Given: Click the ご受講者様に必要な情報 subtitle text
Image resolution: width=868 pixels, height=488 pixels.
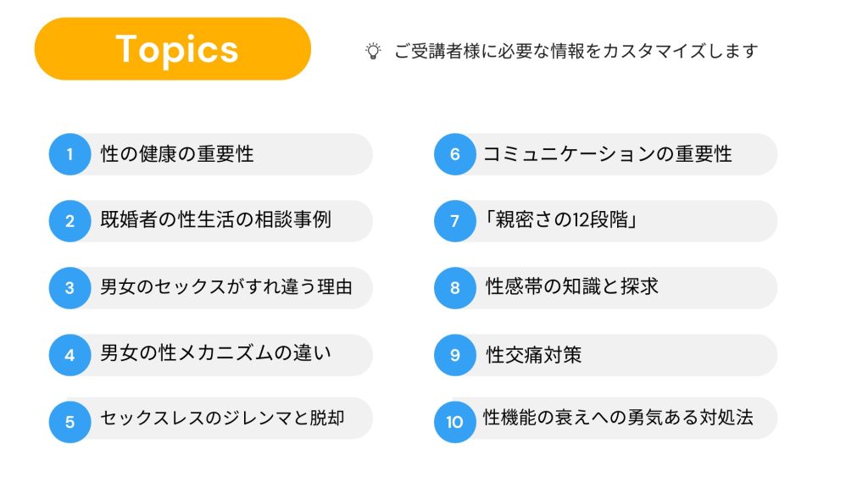Looking at the screenshot, I should click(x=576, y=51).
